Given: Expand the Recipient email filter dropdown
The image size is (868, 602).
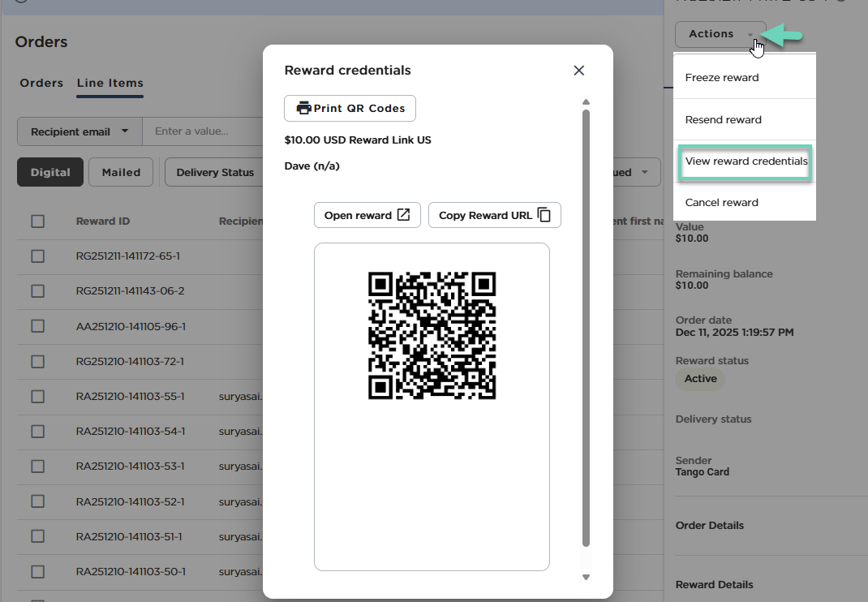Looking at the screenshot, I should 79,131.
